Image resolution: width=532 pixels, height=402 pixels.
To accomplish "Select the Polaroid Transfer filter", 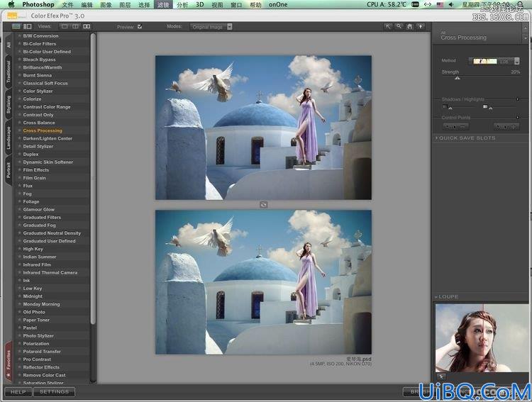I will (x=42, y=352).
